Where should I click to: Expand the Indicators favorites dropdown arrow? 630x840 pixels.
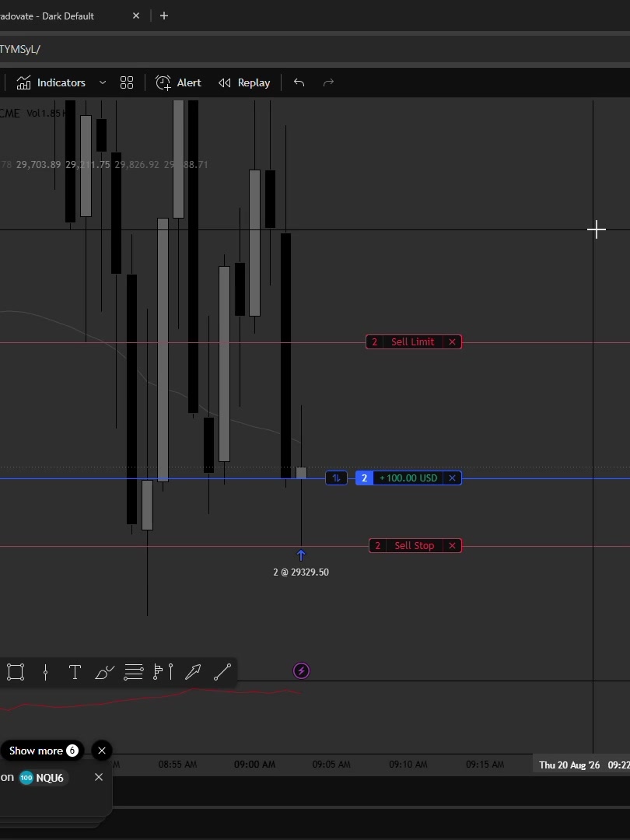(103, 82)
